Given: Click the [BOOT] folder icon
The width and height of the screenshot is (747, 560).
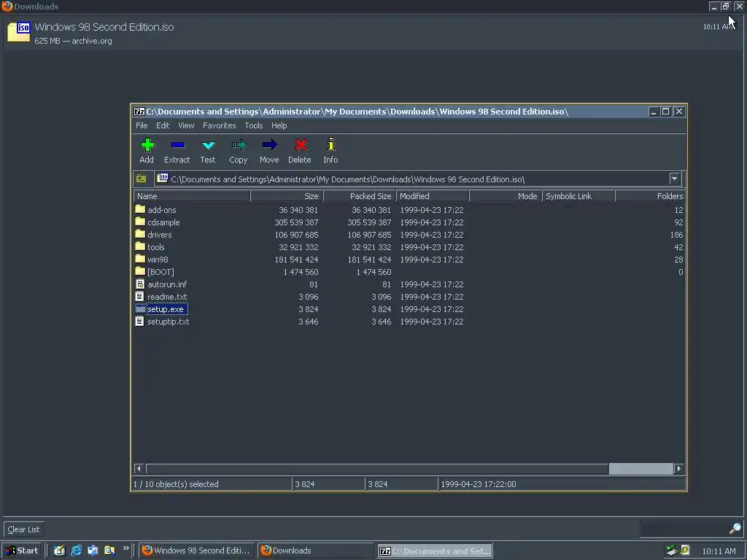Looking at the screenshot, I should 140,271.
